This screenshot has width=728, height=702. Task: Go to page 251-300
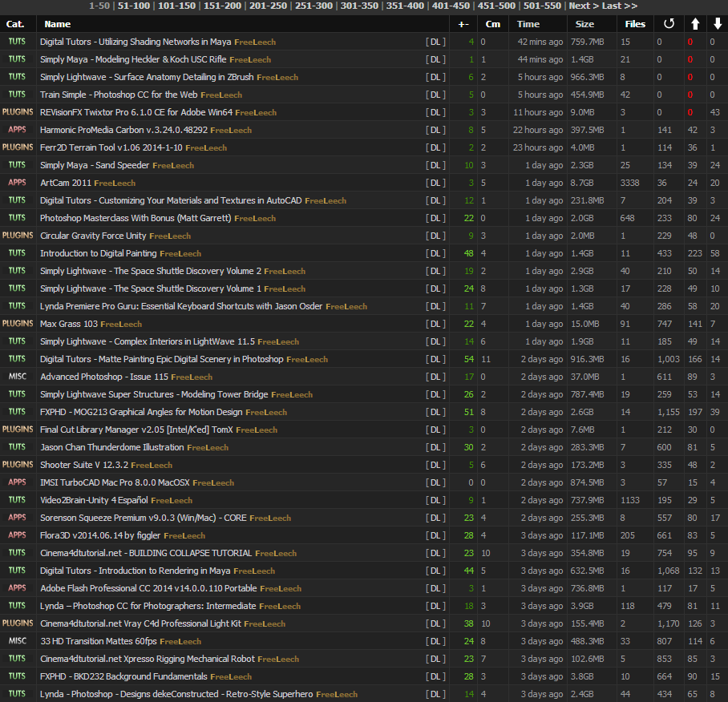pyautogui.click(x=313, y=6)
